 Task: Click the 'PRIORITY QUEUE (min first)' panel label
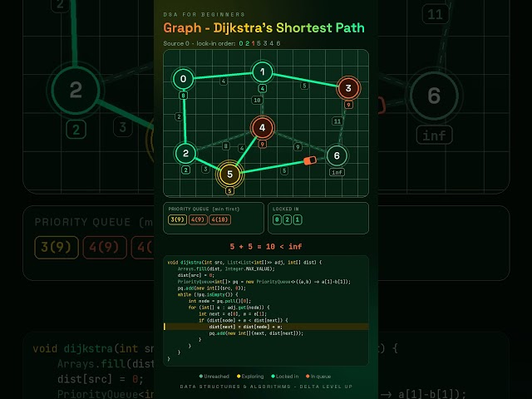(x=204, y=209)
